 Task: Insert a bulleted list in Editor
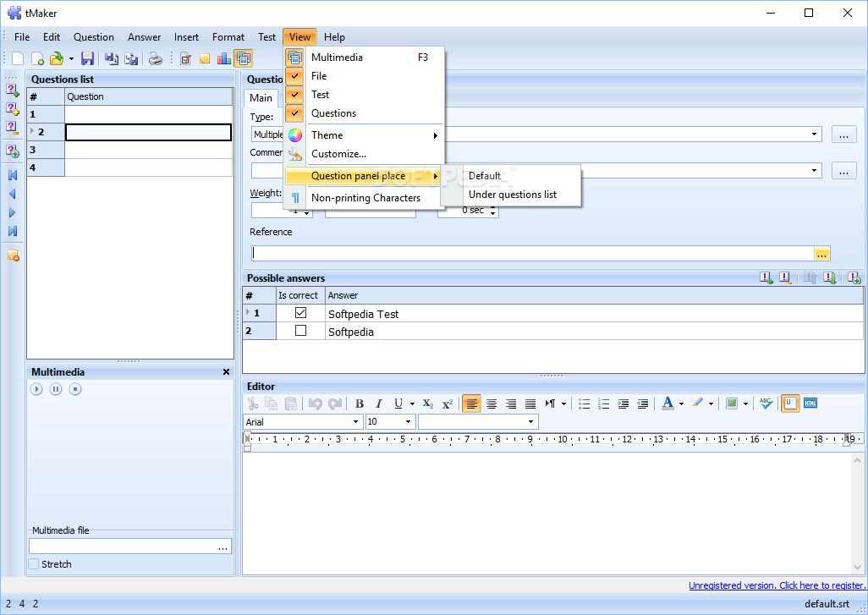pos(584,404)
